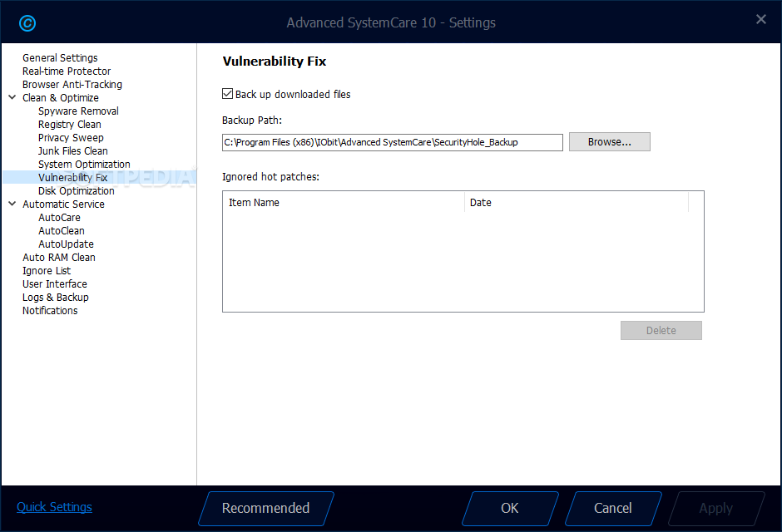782x532 pixels.
Task: Open Auto RAM Clean settings
Action: 59,258
